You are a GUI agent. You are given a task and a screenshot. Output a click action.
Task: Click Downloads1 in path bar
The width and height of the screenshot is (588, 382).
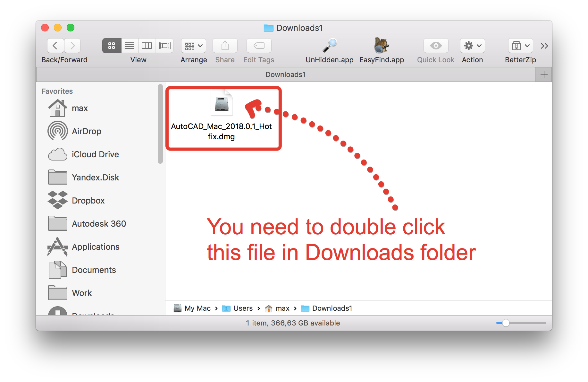(327, 308)
